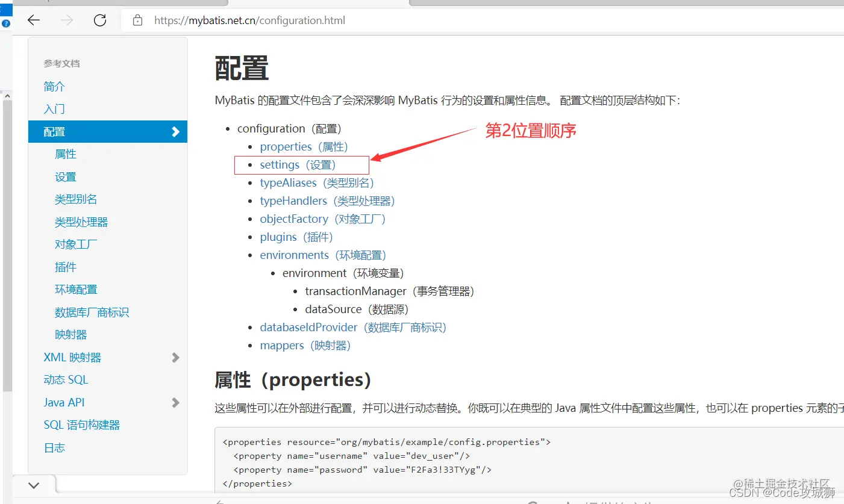Screen dimensions: 844x504
Task: Reload the page with refresh icon
Action: click(x=100, y=20)
